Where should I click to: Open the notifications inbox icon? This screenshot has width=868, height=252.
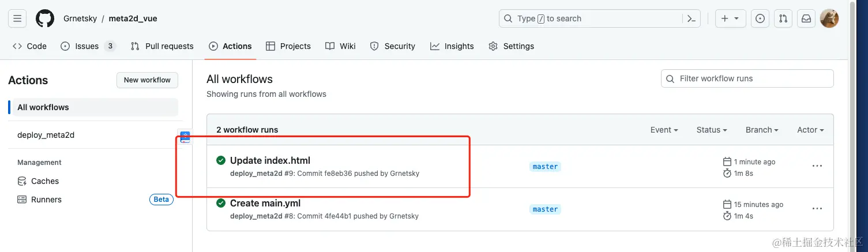point(806,18)
